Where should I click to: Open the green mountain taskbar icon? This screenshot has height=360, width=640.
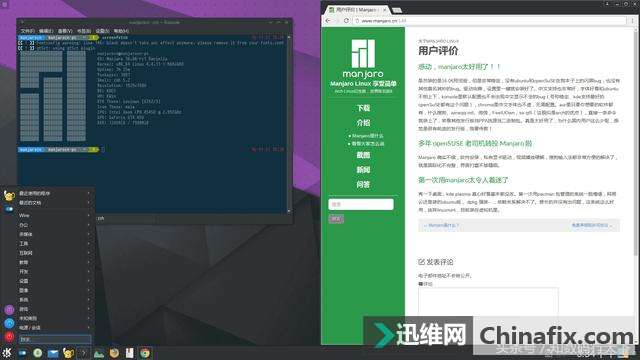[99, 353]
